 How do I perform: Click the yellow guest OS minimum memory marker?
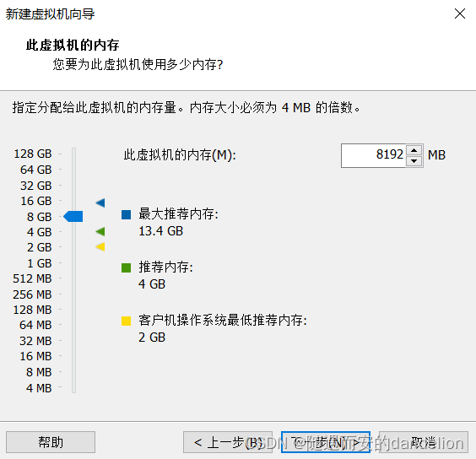(x=100, y=247)
